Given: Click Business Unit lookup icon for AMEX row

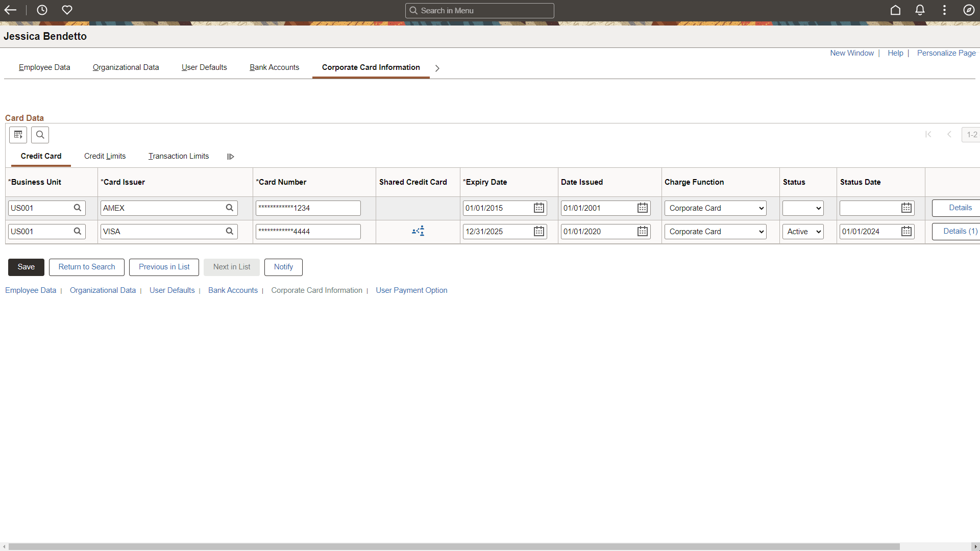Looking at the screenshot, I should (x=78, y=208).
